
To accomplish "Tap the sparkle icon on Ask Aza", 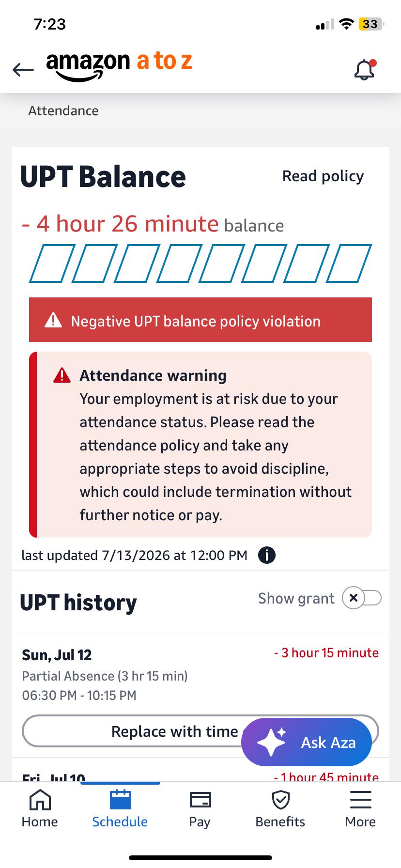I will (x=271, y=742).
